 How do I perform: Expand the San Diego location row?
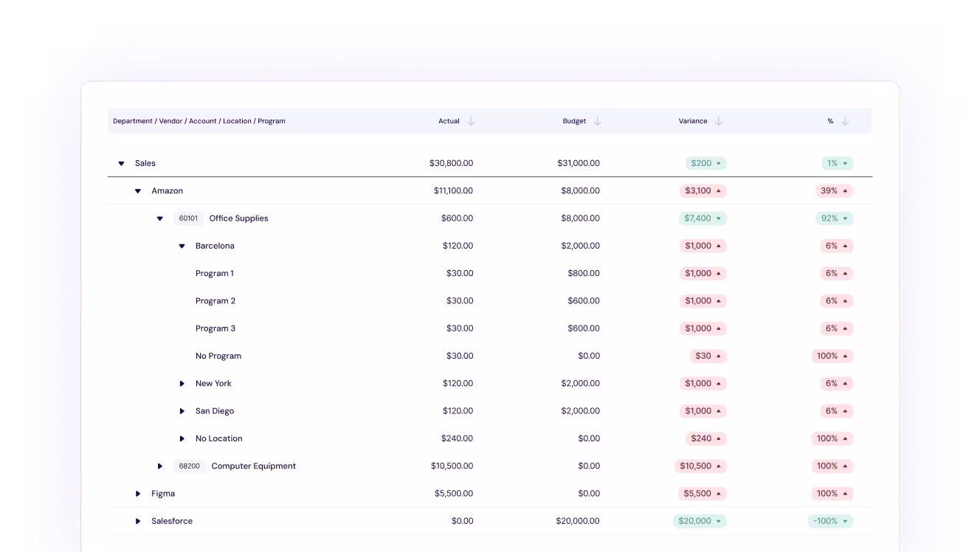[x=182, y=411]
